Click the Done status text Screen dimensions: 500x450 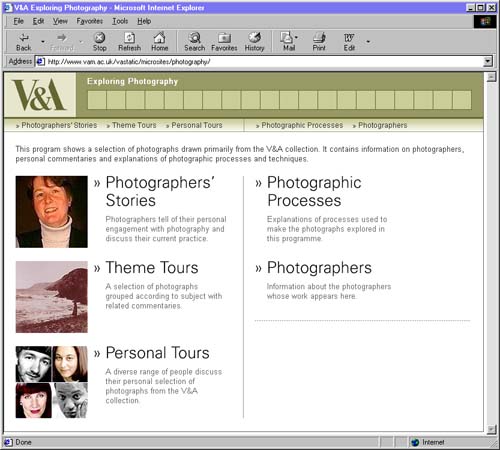pyautogui.click(x=23, y=442)
